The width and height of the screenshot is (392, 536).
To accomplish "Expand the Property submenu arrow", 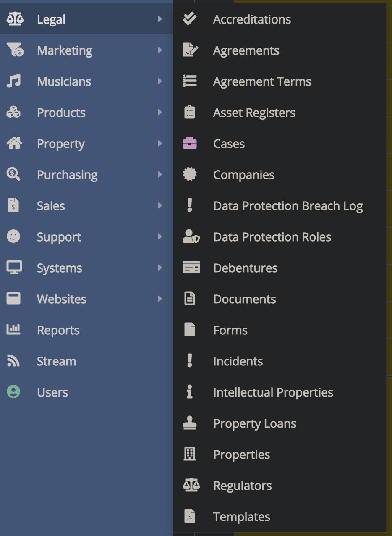I will pos(159,144).
